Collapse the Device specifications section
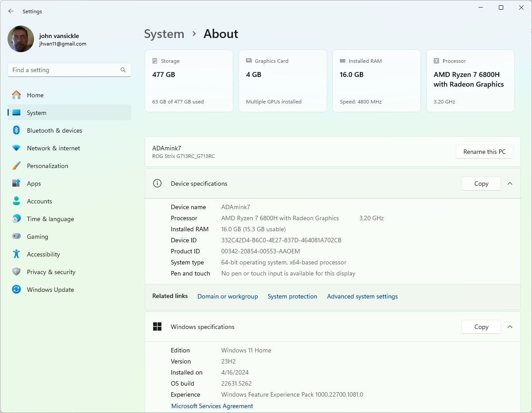This screenshot has height=413, width=532. pyautogui.click(x=510, y=184)
